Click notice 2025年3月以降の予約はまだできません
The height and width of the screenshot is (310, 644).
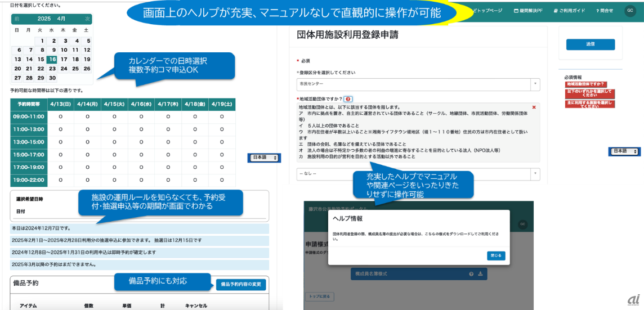[x=140, y=265]
